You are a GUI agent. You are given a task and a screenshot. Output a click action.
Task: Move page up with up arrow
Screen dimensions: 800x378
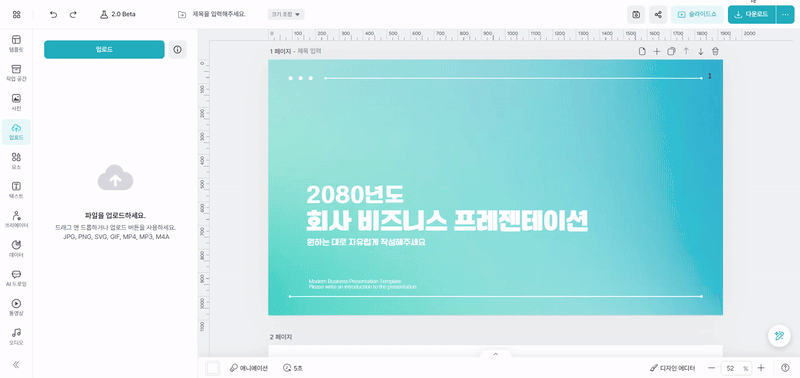(686, 51)
